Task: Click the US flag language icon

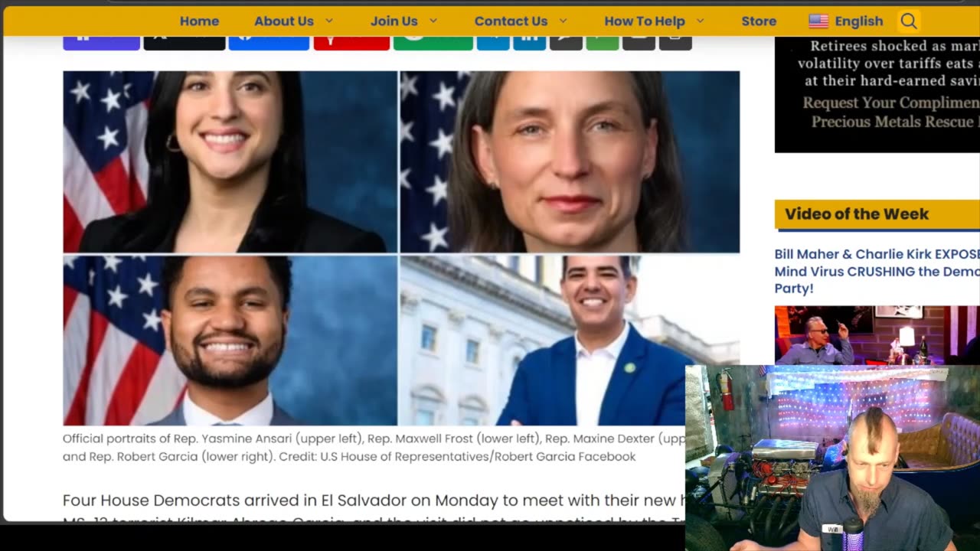Action: 818,21
